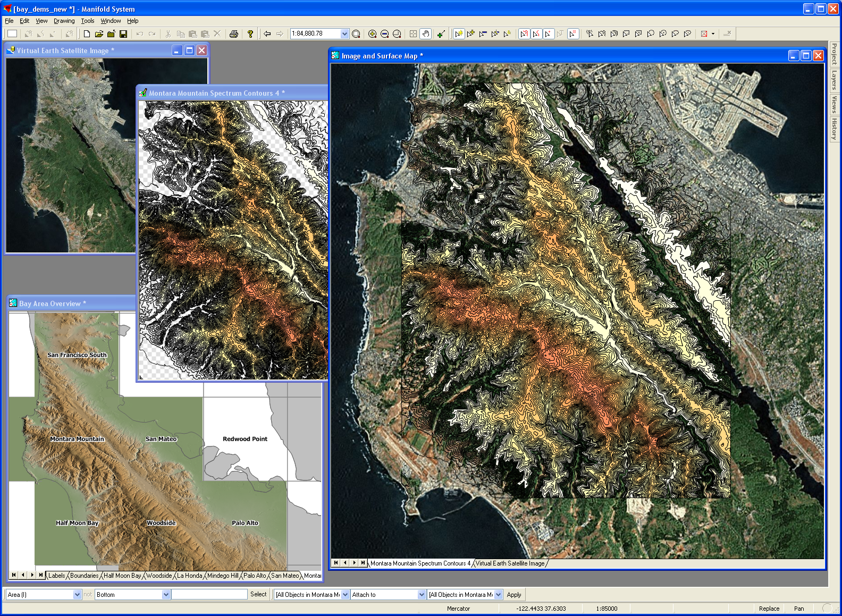Click the Print icon in toolbar
The image size is (842, 616).
pos(233,34)
